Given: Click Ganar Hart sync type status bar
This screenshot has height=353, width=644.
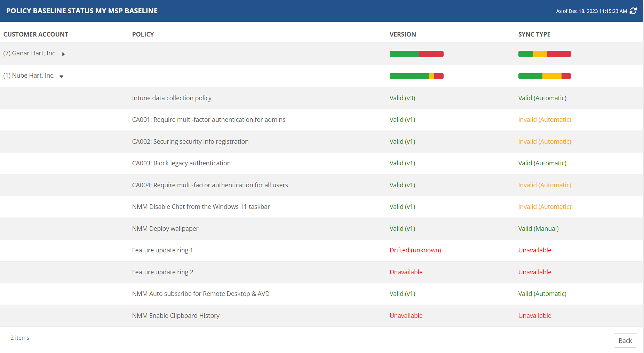Looking at the screenshot, I should (544, 54).
